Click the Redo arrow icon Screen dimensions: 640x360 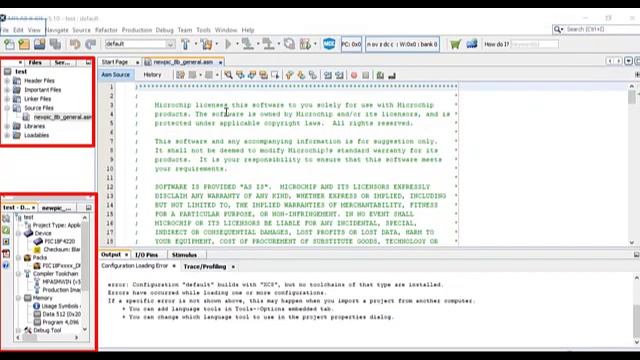90,44
